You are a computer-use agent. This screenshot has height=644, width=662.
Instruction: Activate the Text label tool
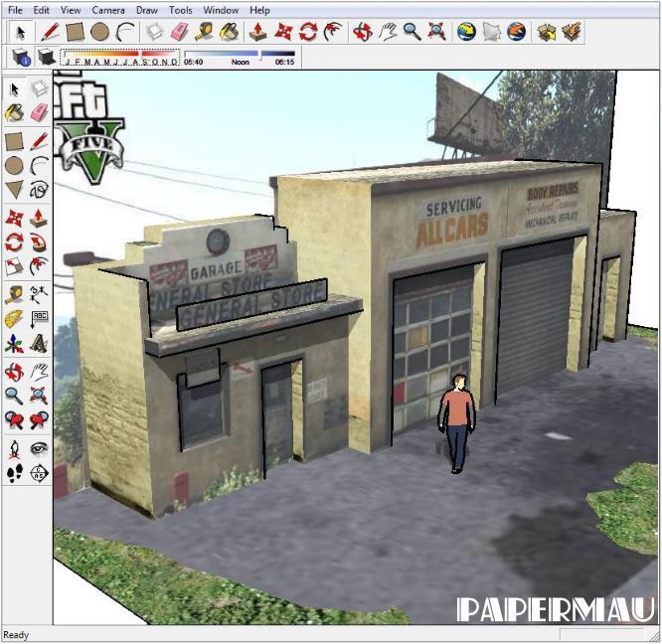(39, 319)
